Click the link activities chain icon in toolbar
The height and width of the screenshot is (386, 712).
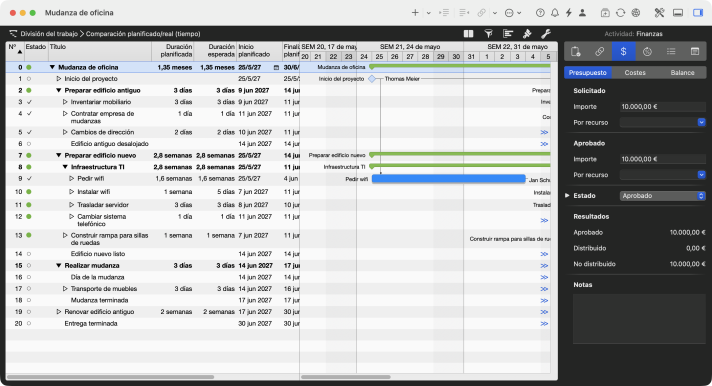(482, 13)
